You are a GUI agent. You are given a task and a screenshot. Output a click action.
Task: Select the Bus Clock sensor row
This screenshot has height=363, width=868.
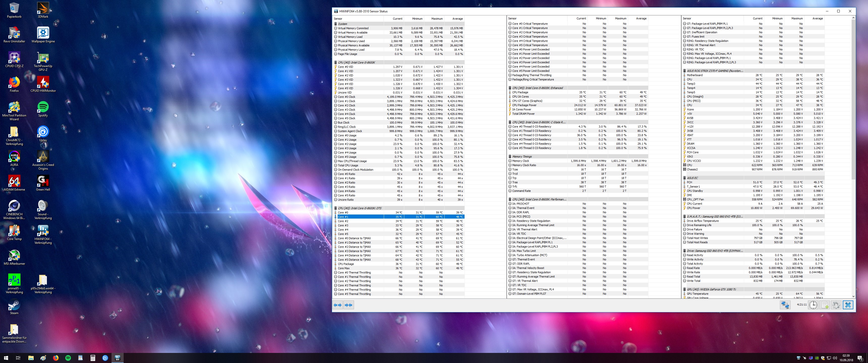(399, 123)
